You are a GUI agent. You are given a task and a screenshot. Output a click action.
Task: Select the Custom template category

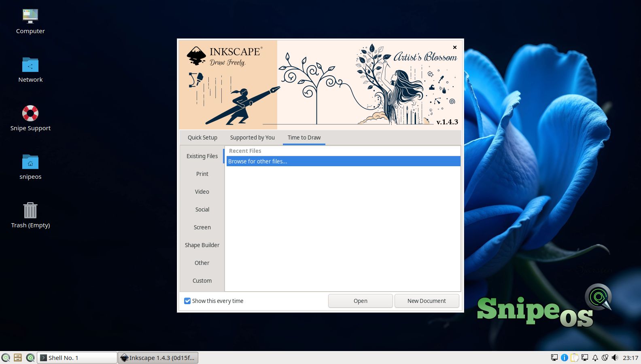click(x=202, y=281)
